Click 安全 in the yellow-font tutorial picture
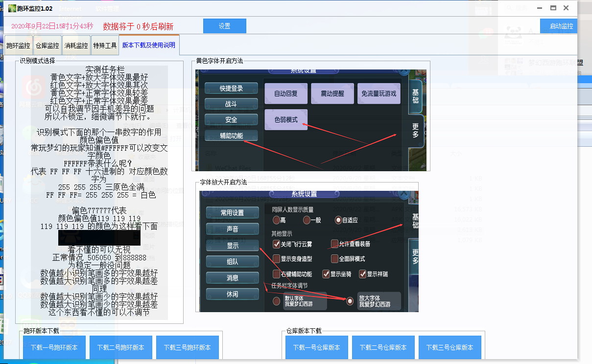The height and width of the screenshot is (364, 592). pyautogui.click(x=231, y=119)
